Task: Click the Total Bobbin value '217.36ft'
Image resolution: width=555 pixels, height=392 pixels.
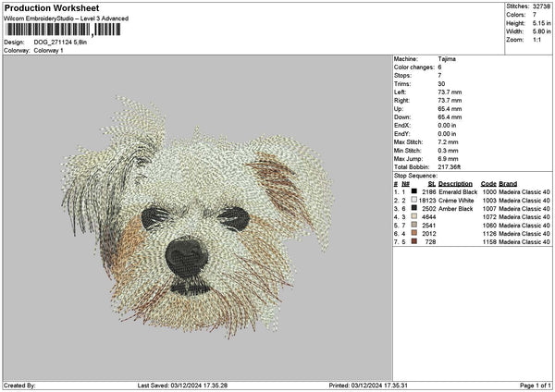Action: 450,167
